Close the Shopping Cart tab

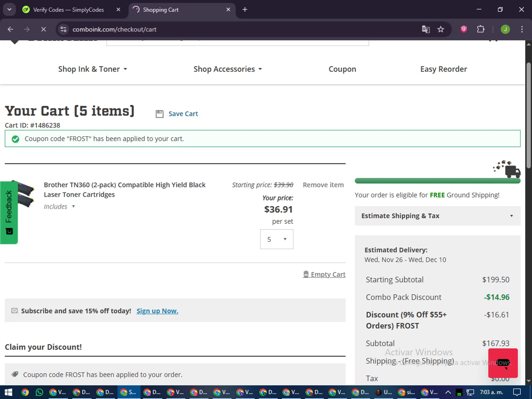228,10
